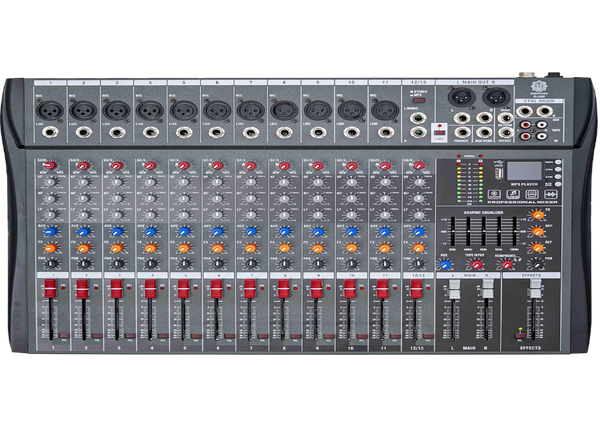
Task: Toggle the PFL button on channel 4
Action: [x=163, y=336]
